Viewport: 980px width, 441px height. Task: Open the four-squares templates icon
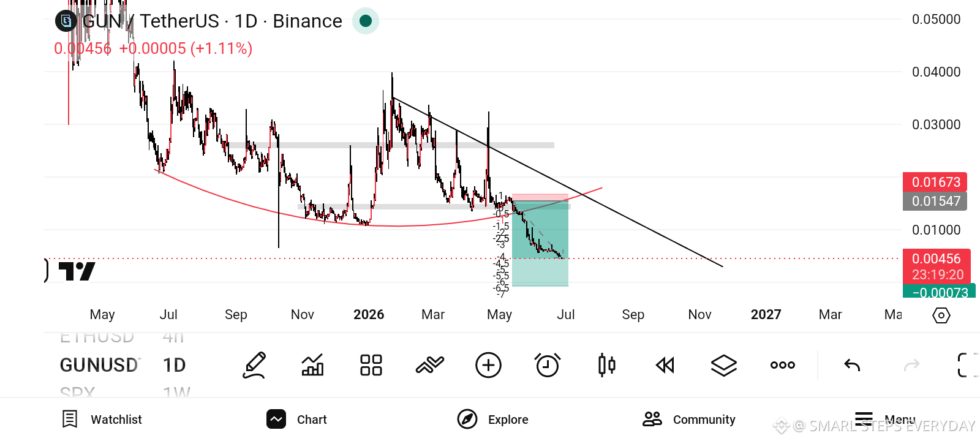pos(371,365)
